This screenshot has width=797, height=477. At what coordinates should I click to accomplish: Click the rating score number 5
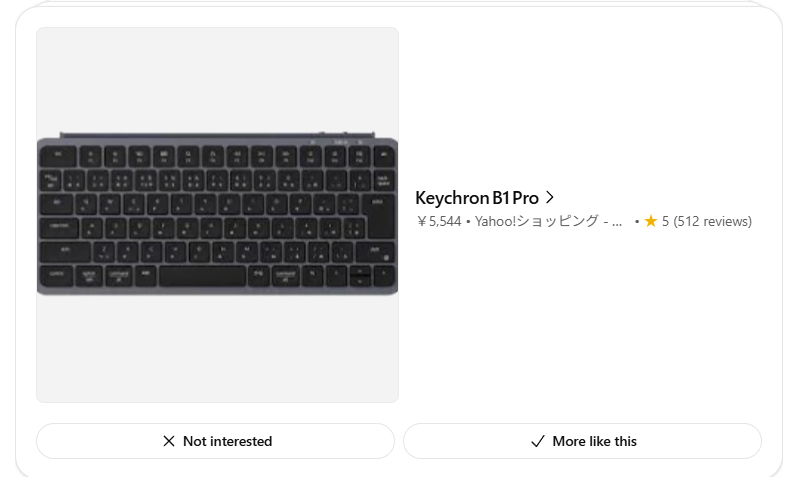pos(665,221)
